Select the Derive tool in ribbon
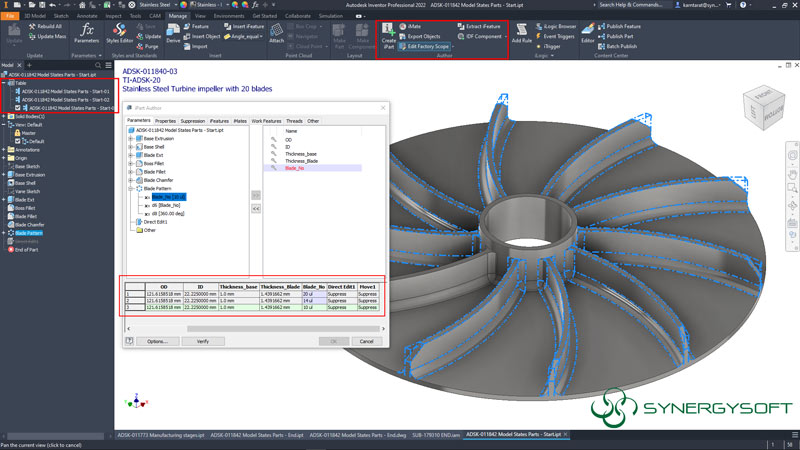Image resolution: width=800 pixels, height=450 pixels. tap(173, 33)
